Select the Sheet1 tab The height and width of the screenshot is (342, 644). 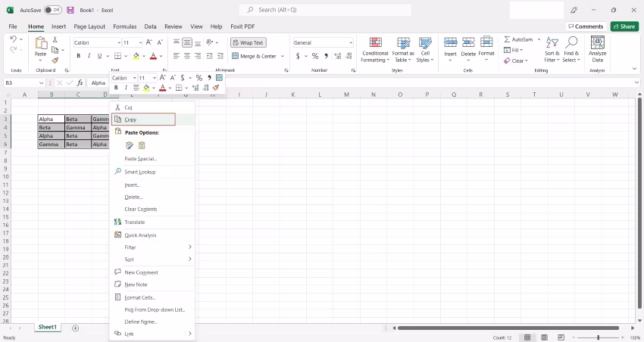tap(48, 327)
